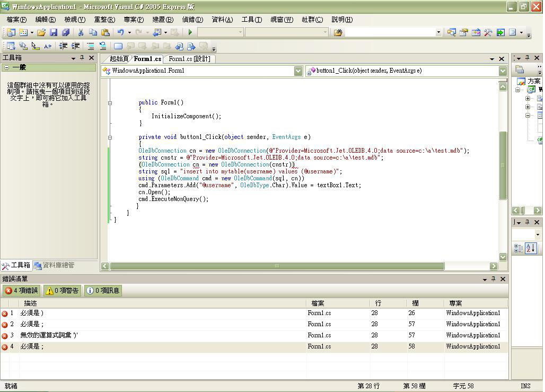Click the Open File folder icon
The height and width of the screenshot is (392, 545).
click(x=41, y=32)
